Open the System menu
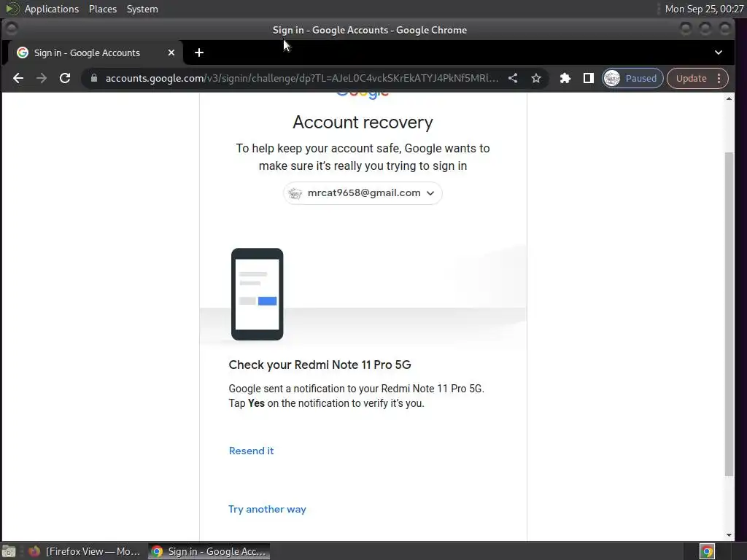The height and width of the screenshot is (560, 747). [x=142, y=9]
